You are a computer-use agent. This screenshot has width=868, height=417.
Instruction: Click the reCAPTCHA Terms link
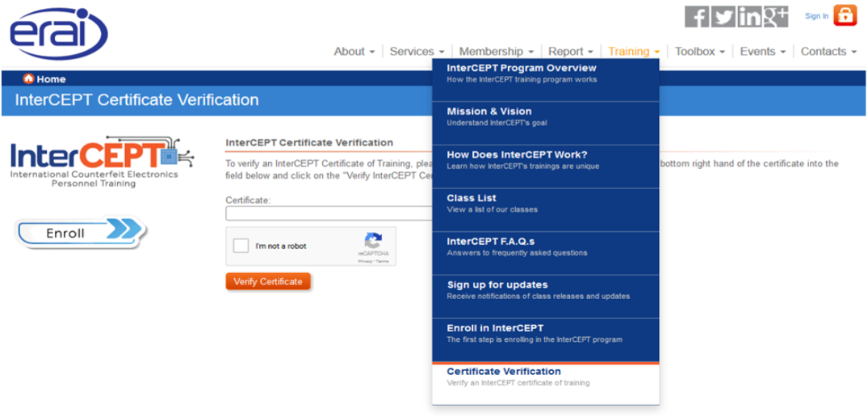point(383,261)
